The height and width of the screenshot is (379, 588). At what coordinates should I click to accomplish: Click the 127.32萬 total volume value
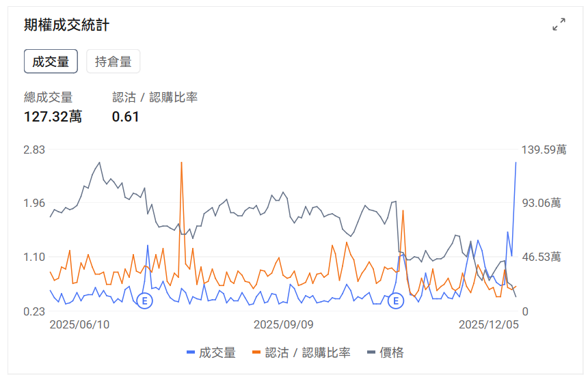coord(53,117)
